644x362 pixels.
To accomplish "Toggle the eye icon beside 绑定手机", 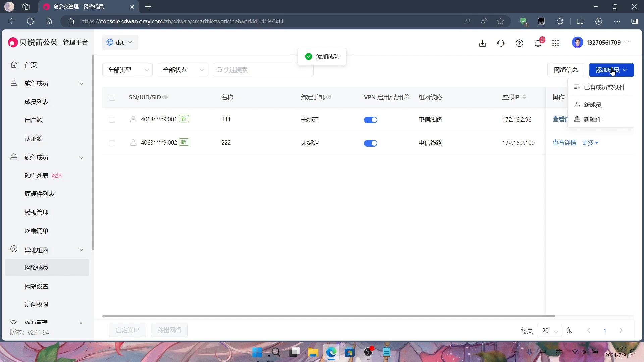I will pyautogui.click(x=328, y=97).
